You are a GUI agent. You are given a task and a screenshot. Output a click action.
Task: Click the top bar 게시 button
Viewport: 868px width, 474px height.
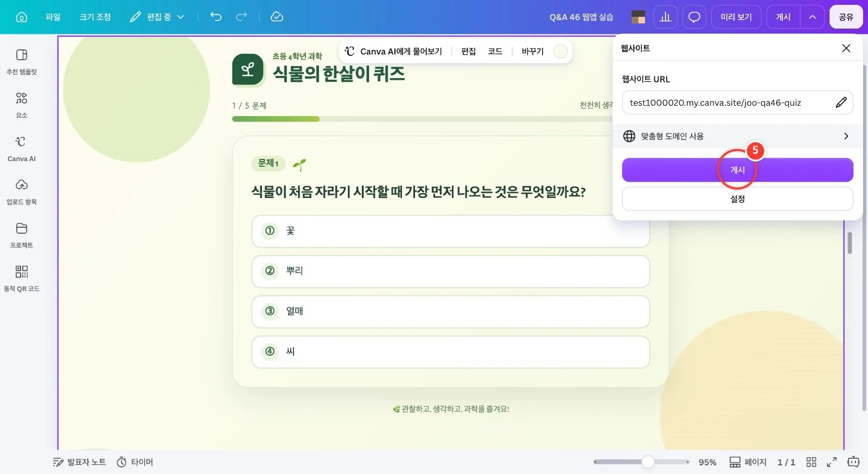783,17
